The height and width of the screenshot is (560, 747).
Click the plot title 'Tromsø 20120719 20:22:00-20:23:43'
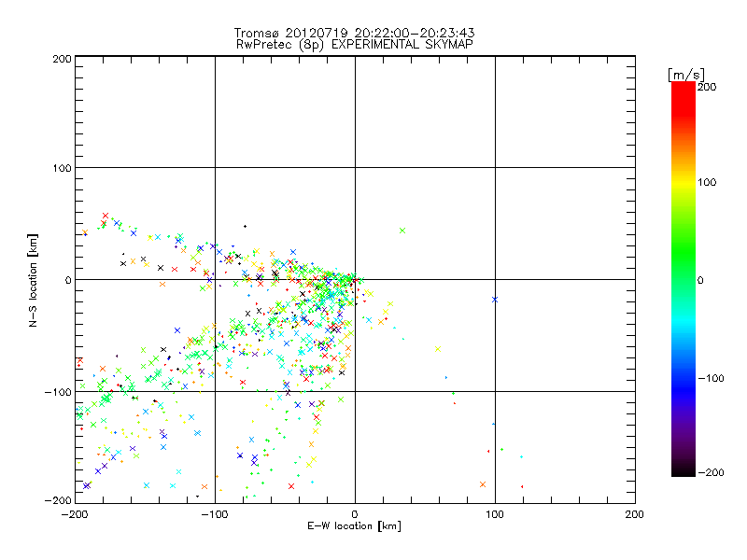tap(354, 33)
